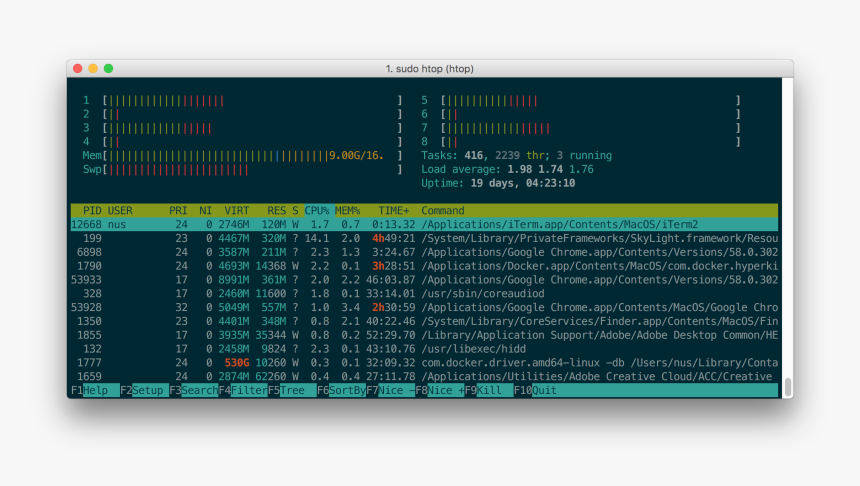Click the CPU 5 usage meter bar

(591, 100)
